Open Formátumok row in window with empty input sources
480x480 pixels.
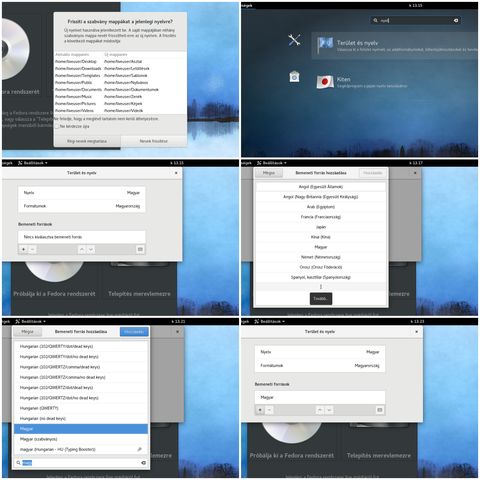point(82,206)
